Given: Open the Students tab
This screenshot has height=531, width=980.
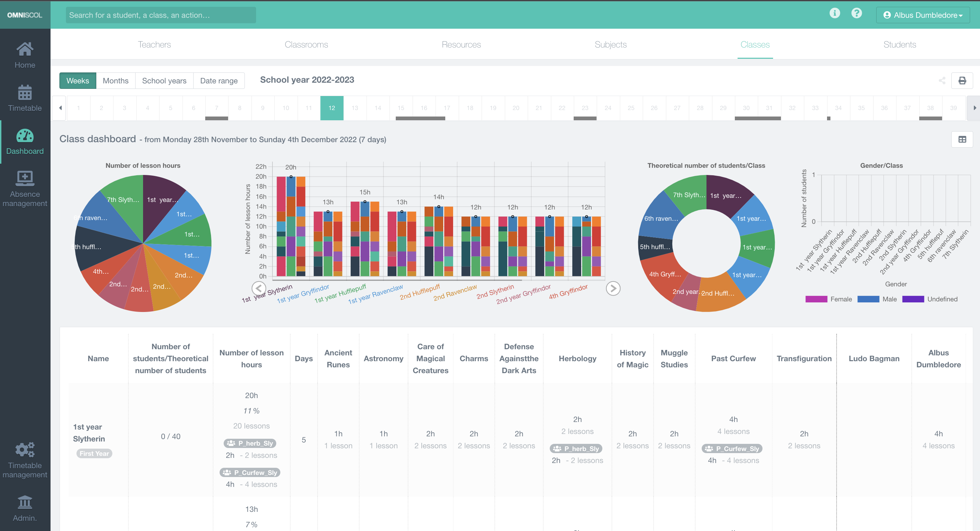Looking at the screenshot, I should coord(900,44).
